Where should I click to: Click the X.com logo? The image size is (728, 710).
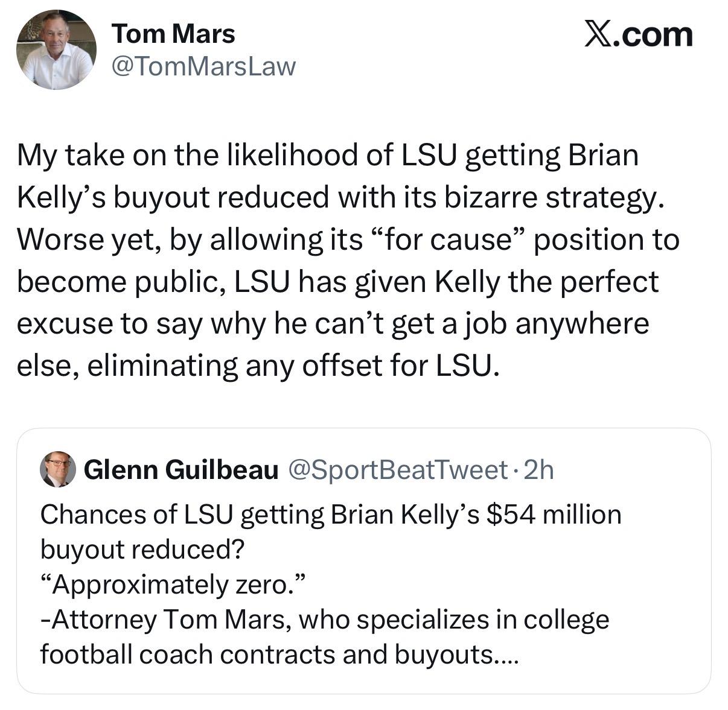639,35
